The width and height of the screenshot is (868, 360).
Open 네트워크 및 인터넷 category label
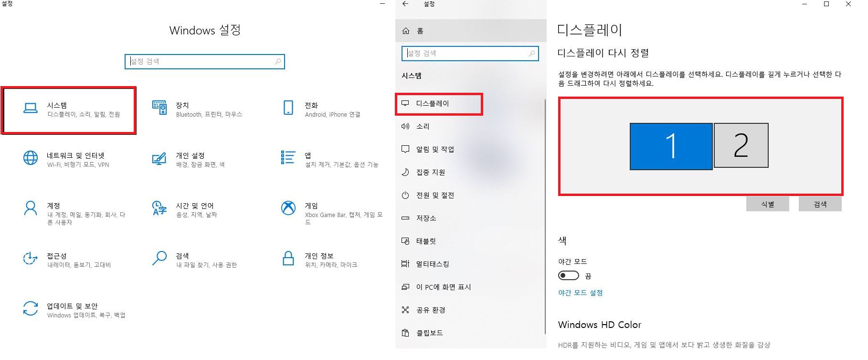click(x=75, y=155)
